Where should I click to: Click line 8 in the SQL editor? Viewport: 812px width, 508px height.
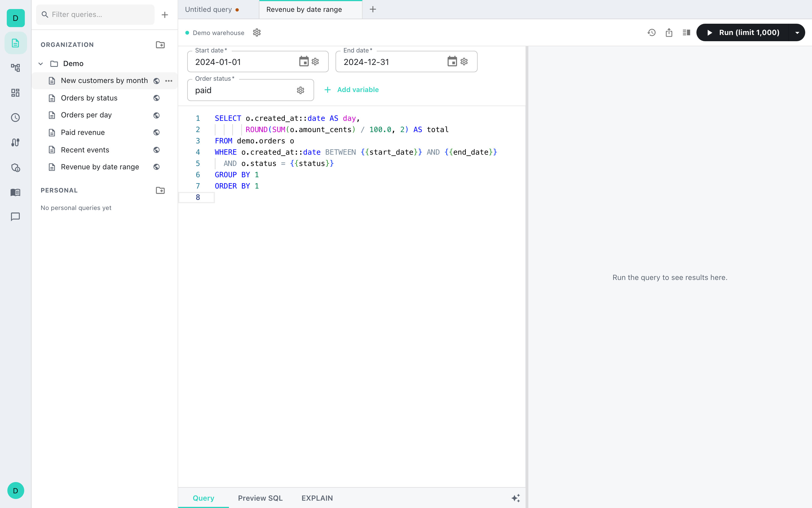[x=352, y=197]
